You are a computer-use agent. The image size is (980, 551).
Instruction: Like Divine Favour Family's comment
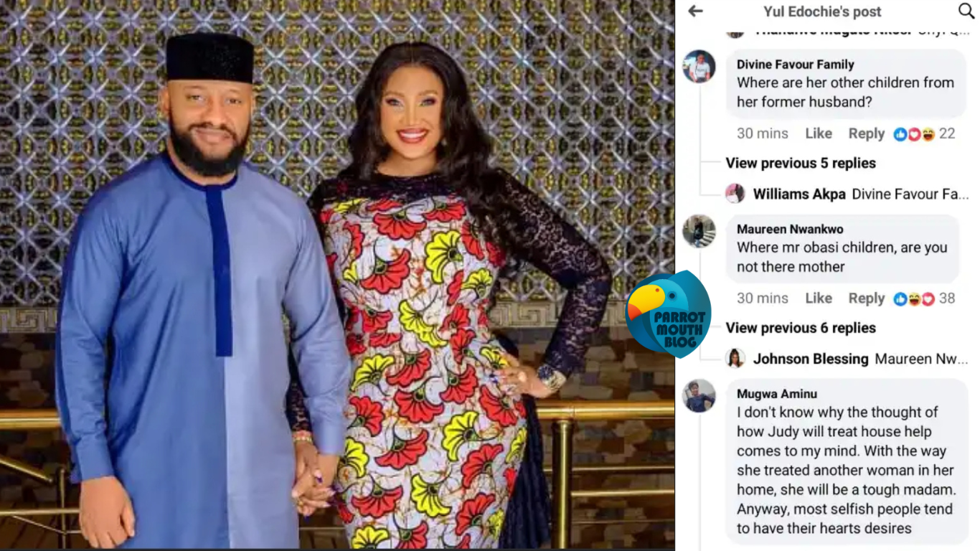818,133
